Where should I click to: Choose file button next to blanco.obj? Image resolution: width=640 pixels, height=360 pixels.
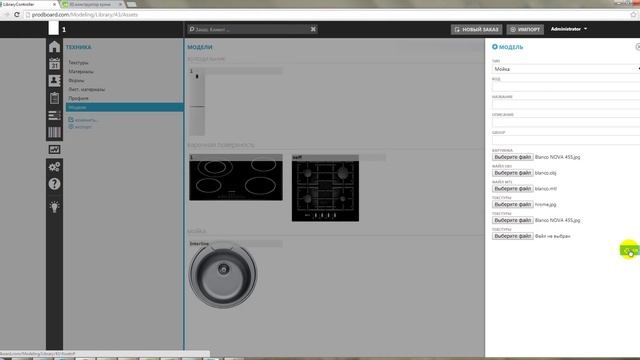(513, 173)
